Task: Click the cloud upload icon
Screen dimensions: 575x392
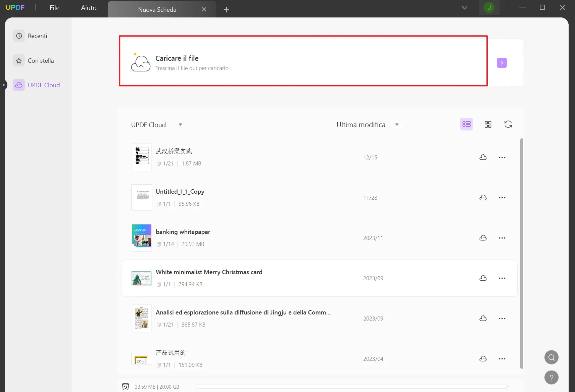Action: (141, 63)
